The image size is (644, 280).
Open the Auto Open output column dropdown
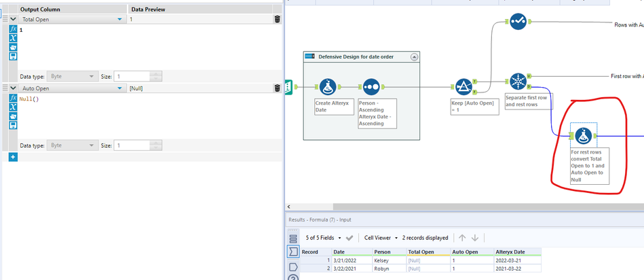tap(119, 88)
